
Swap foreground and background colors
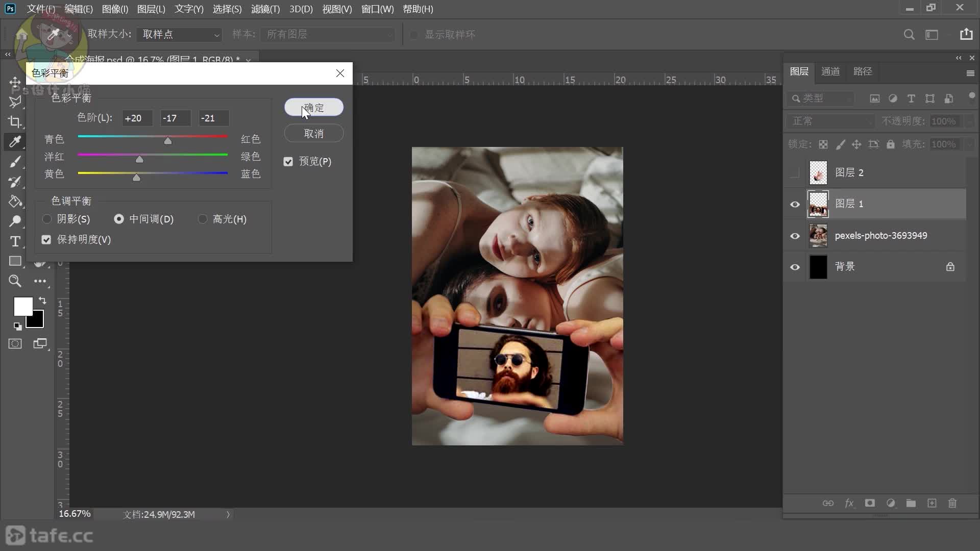[42, 300]
